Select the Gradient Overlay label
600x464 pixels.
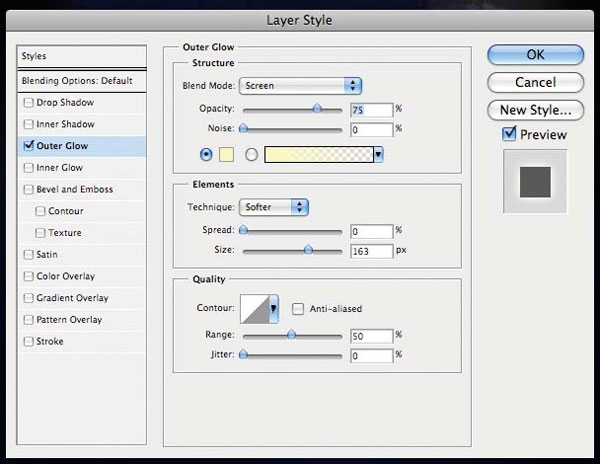pyautogui.click(x=72, y=298)
